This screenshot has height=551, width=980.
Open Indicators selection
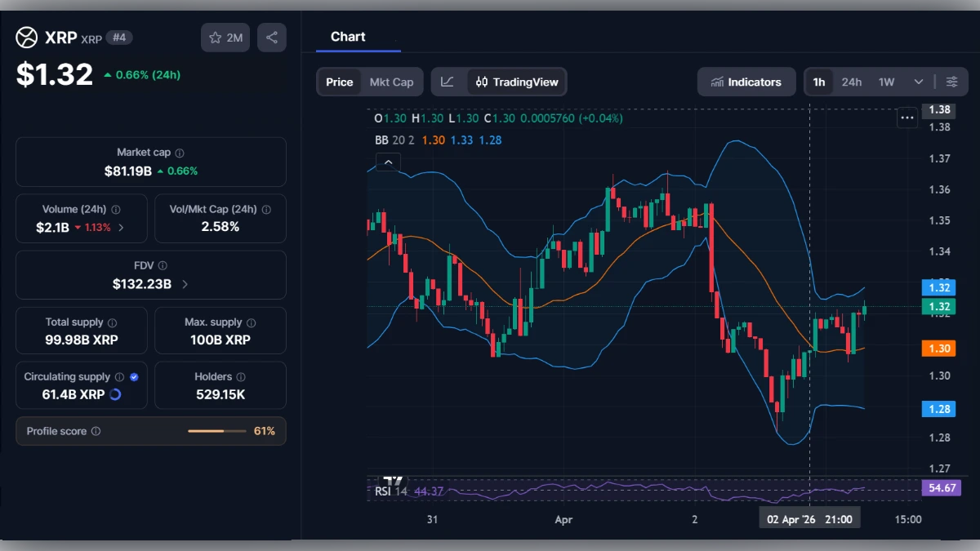(746, 82)
